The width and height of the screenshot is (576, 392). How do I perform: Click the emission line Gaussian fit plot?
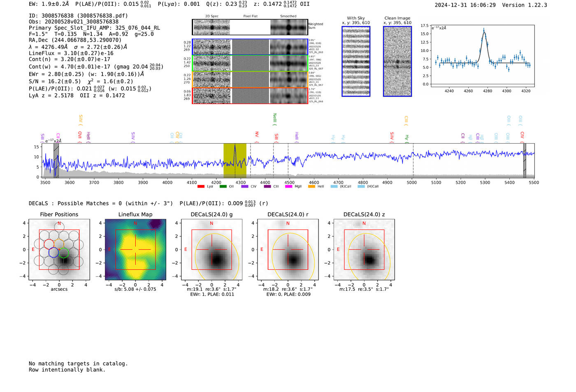(x=482, y=57)
